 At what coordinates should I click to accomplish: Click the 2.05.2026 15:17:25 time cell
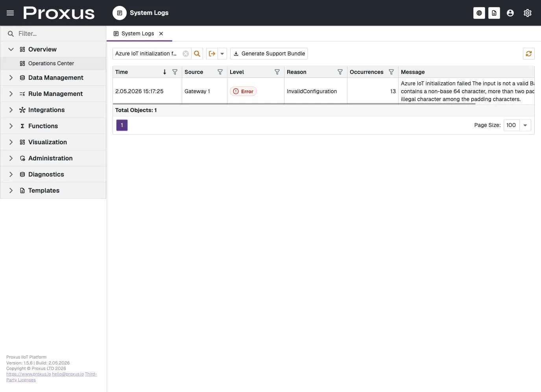coord(148,91)
